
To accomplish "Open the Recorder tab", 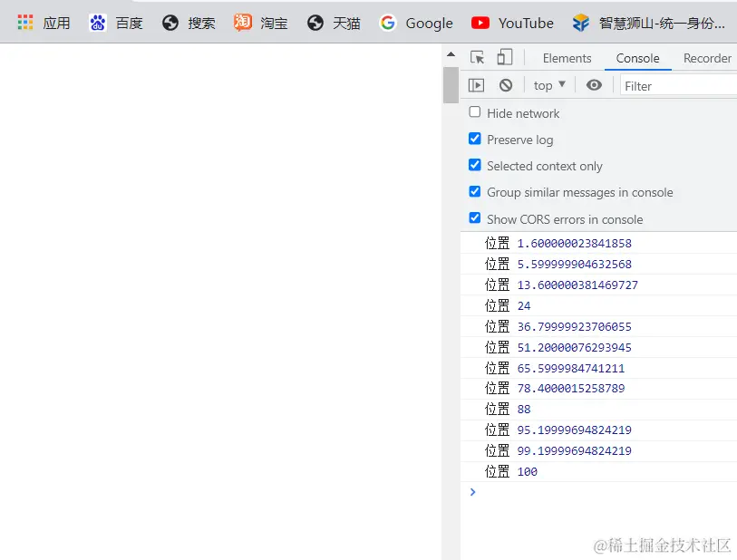I will (x=707, y=58).
